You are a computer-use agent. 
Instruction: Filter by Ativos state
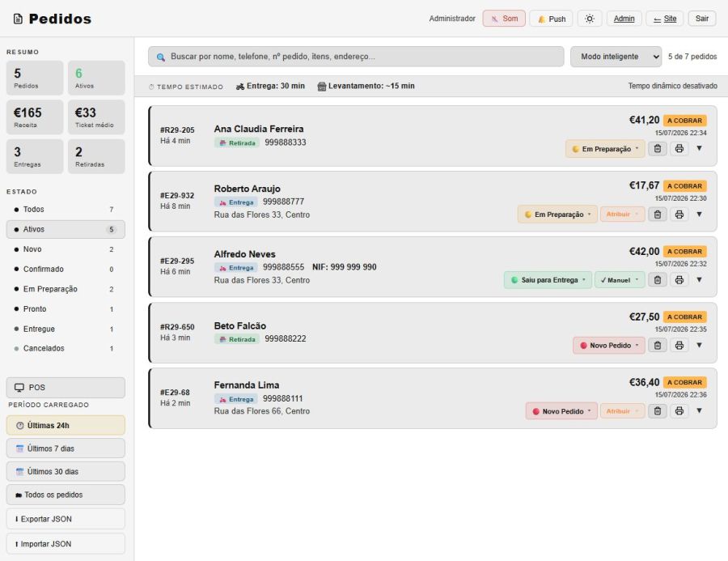coord(66,229)
